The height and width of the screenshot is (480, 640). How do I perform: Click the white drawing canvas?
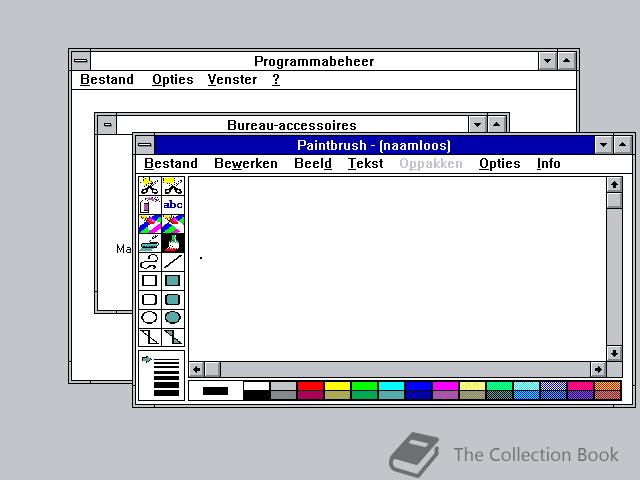397,269
